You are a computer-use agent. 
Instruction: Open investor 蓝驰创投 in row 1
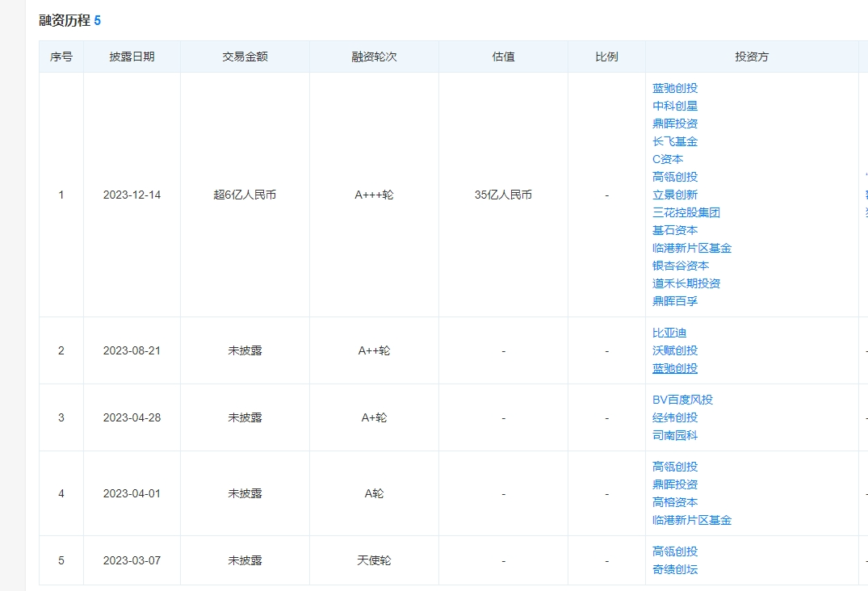coord(675,88)
